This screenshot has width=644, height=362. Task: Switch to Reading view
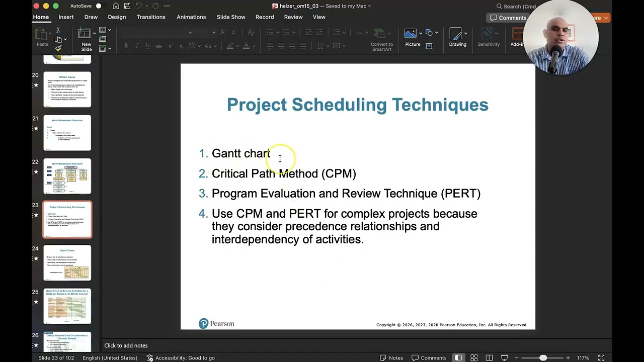coord(489,358)
